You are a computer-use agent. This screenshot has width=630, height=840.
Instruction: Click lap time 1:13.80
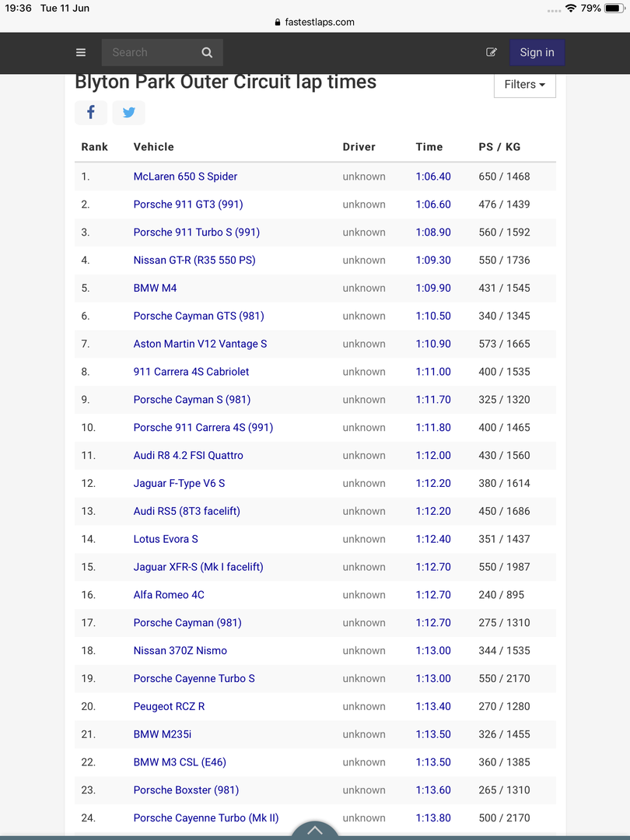point(433,817)
